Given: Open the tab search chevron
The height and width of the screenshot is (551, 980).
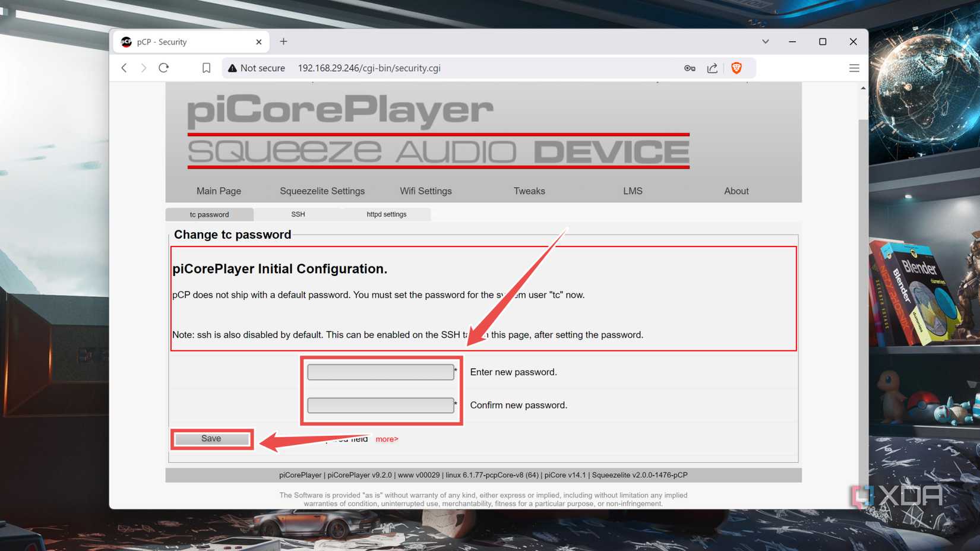Looking at the screenshot, I should [x=765, y=41].
